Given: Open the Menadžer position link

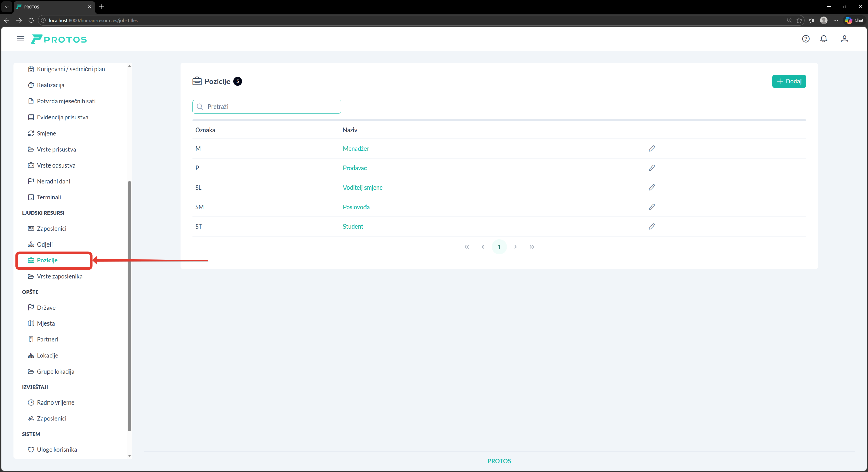Looking at the screenshot, I should click(356, 149).
